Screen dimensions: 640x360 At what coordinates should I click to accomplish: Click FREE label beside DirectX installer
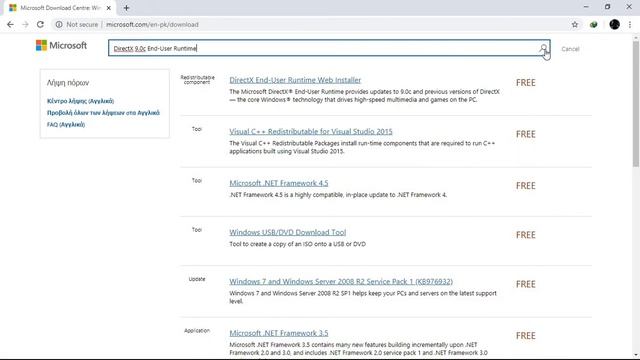[x=526, y=83]
